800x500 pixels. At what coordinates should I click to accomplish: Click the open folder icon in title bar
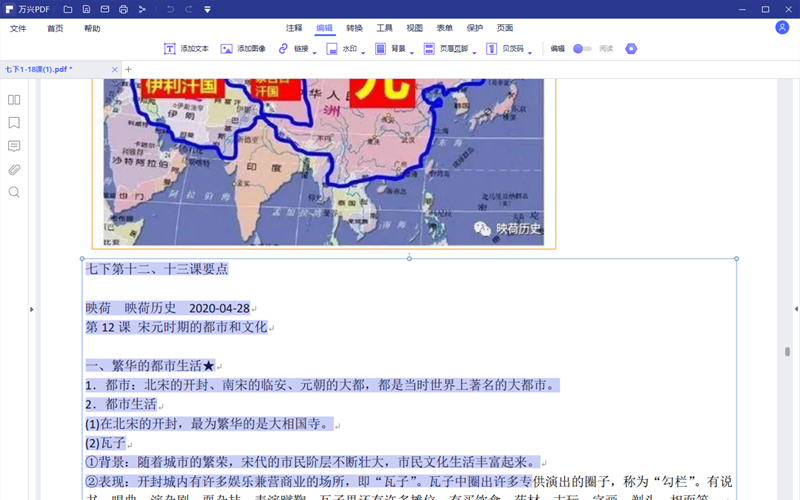(x=69, y=9)
